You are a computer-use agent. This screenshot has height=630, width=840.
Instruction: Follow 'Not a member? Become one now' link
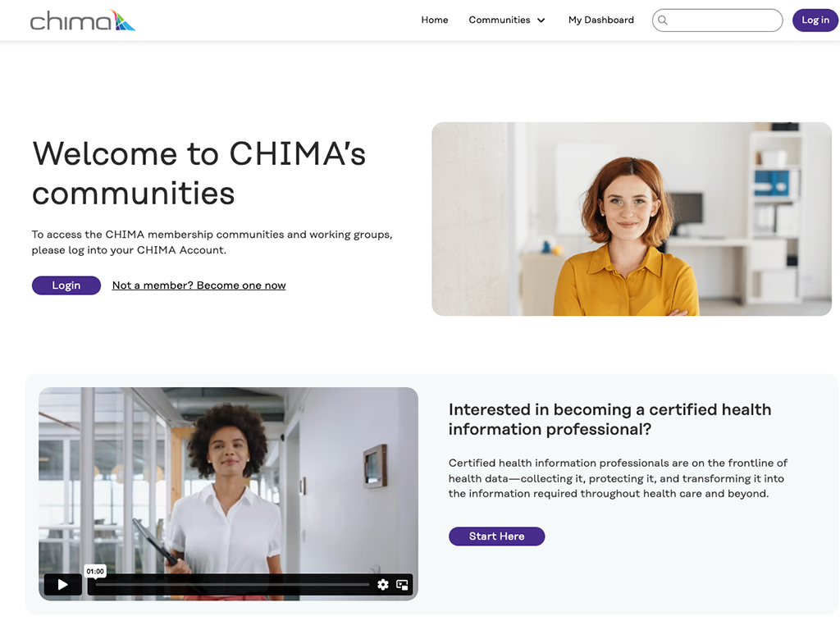199,285
